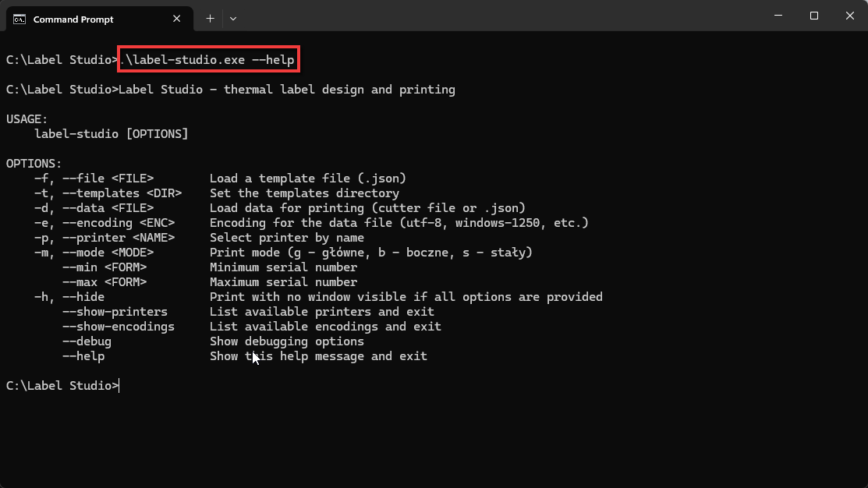The image size is (868, 488).
Task: Click the --file <FILE> option text
Action: [108, 179]
